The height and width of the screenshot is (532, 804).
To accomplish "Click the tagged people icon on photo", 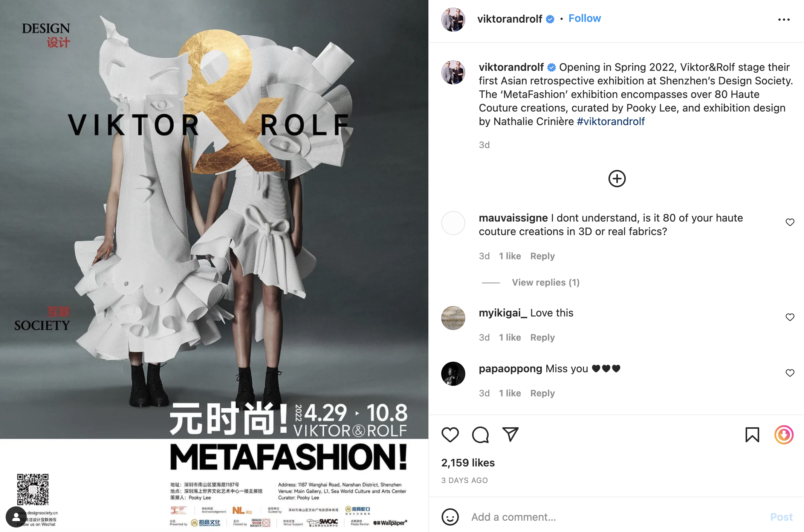I will [x=16, y=517].
